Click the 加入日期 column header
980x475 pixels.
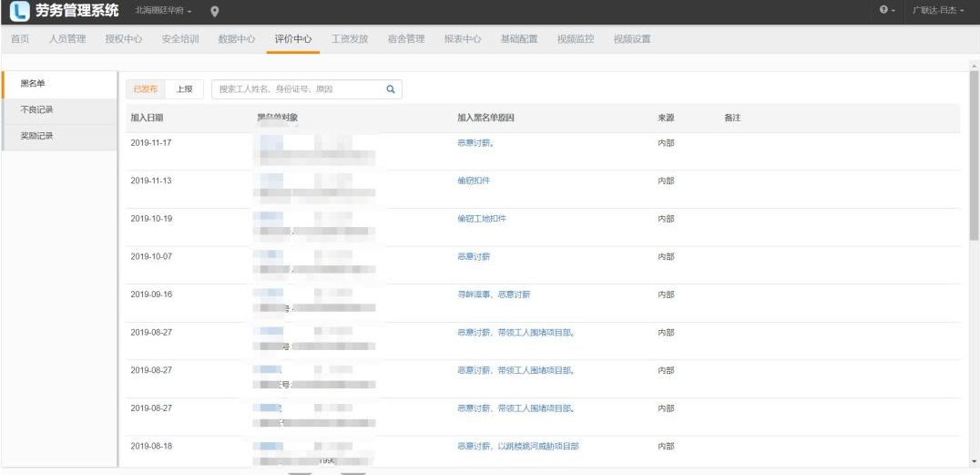(147, 118)
